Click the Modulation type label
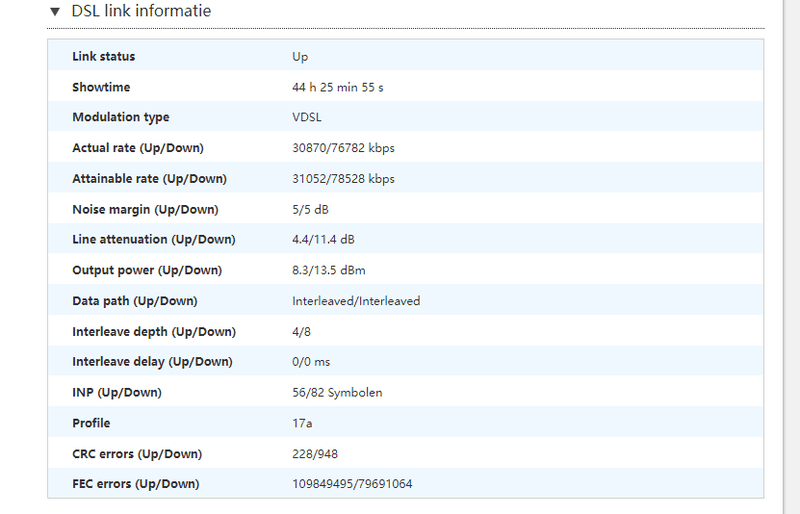The height and width of the screenshot is (514, 800). pos(120,117)
